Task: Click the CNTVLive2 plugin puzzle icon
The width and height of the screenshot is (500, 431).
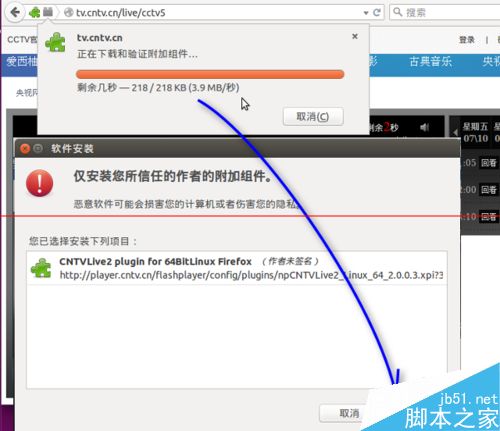Action: tap(41, 268)
